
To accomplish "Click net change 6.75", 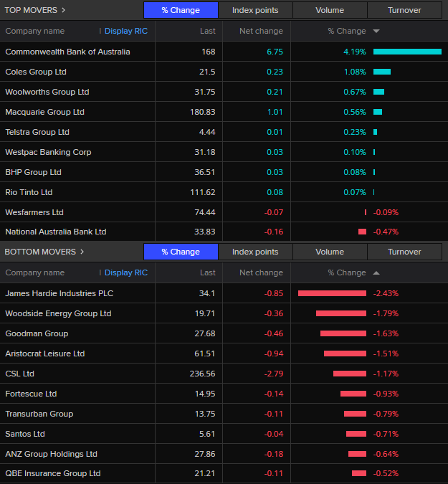I will click(x=275, y=52).
